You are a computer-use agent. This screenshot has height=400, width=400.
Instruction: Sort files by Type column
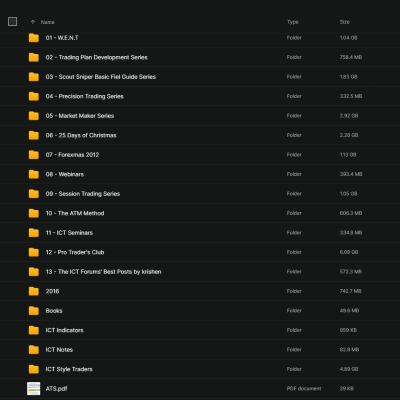(x=293, y=22)
